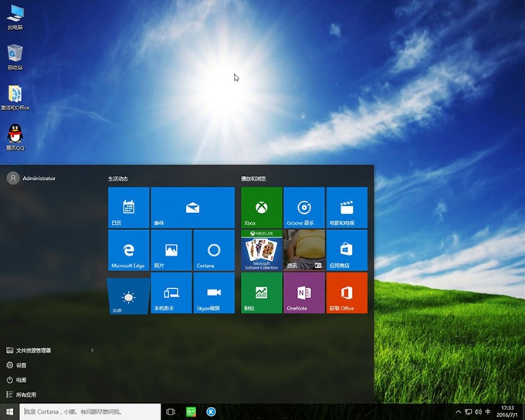Open the 应用商店 store tile
This screenshot has height=420, width=525.
tap(347, 250)
